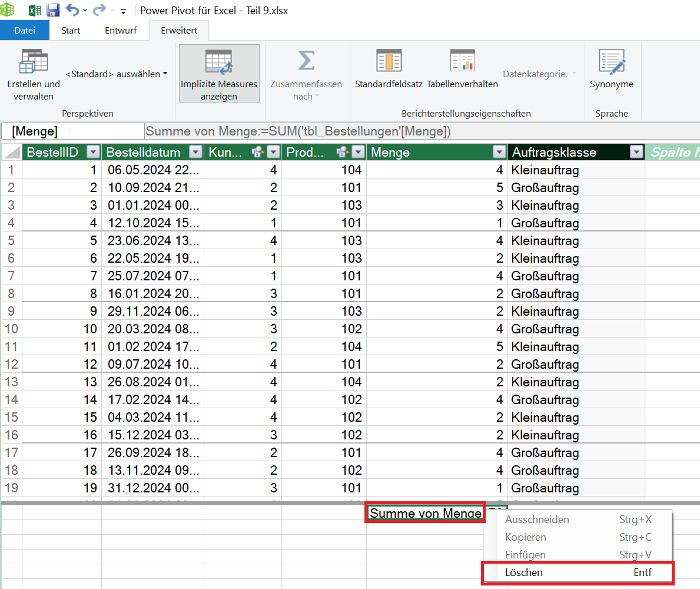Undo the last action
The width and height of the screenshot is (700, 589).
pos(72,10)
